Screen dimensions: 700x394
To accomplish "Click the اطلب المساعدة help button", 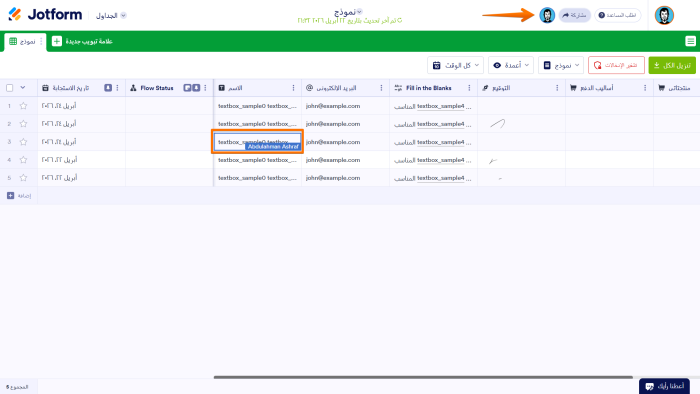I will 617,15.
